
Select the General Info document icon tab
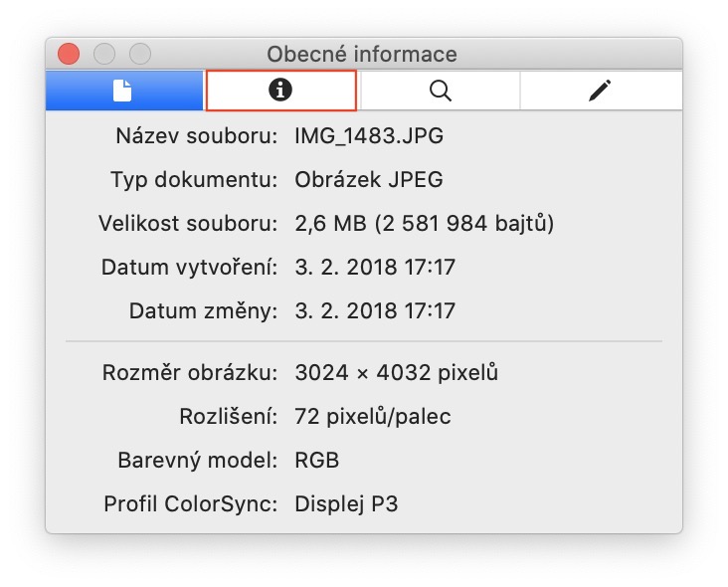coord(123,92)
